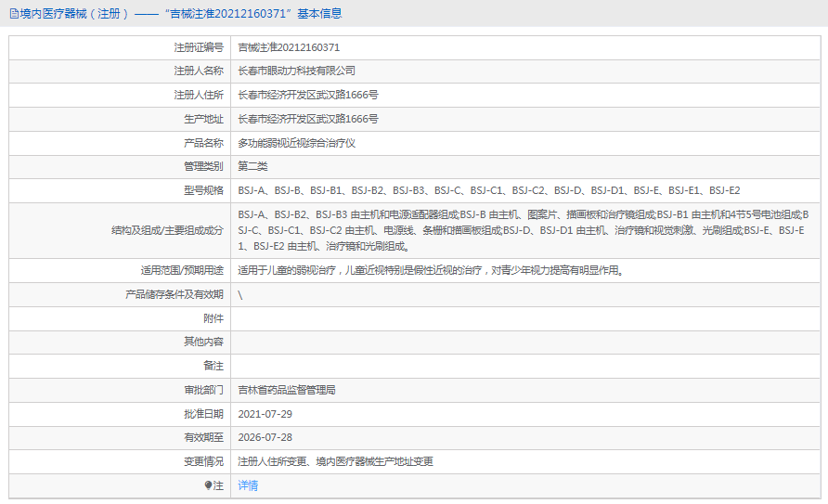Open the 详情 link in the 注 row
828x504 pixels.
[x=248, y=485]
